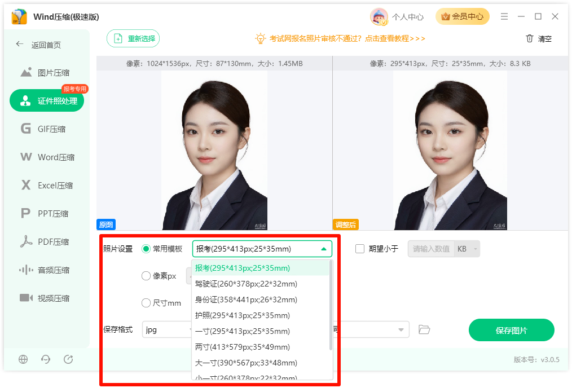
Task: Click the lightbulb tip icon
Action: pos(261,38)
